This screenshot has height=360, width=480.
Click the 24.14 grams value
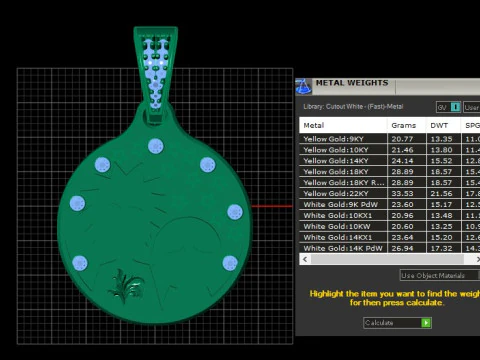coord(402,161)
